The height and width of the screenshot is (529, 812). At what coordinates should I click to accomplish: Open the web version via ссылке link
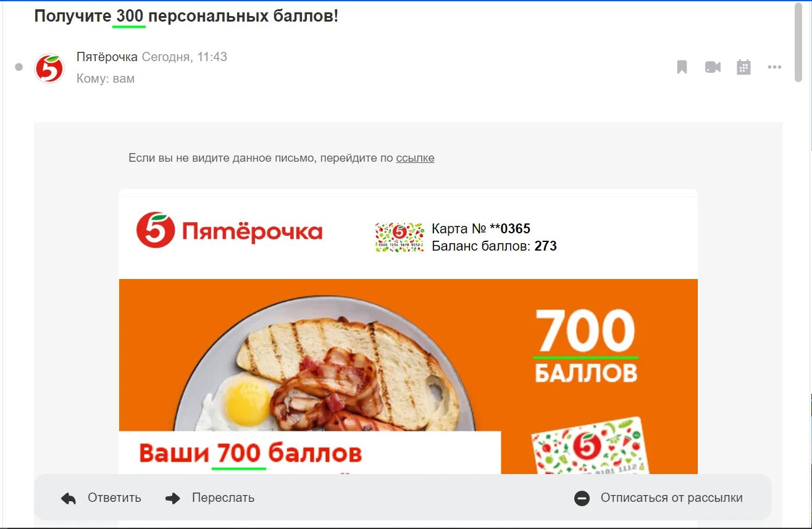(415, 158)
